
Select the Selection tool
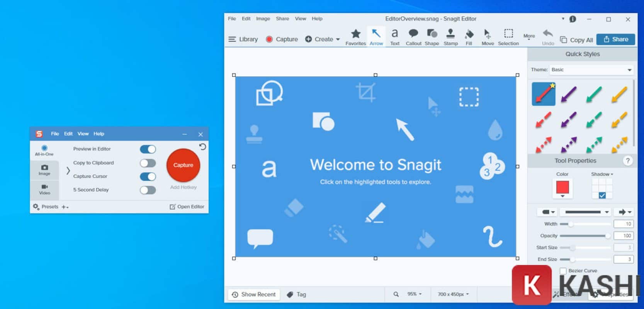point(508,37)
